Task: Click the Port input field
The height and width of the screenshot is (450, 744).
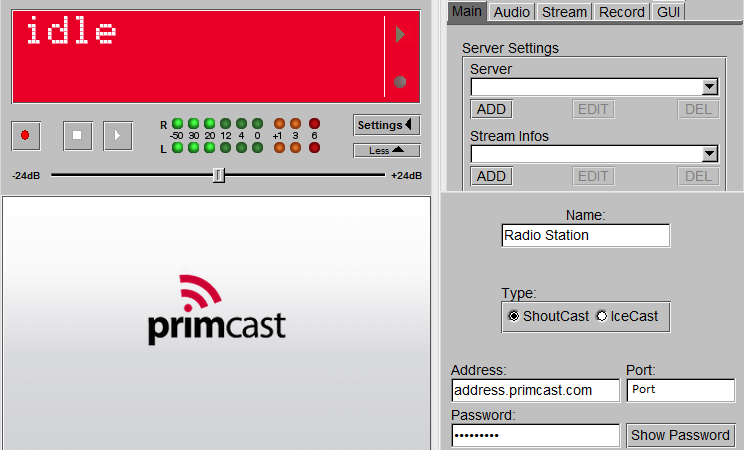Action: [680, 390]
